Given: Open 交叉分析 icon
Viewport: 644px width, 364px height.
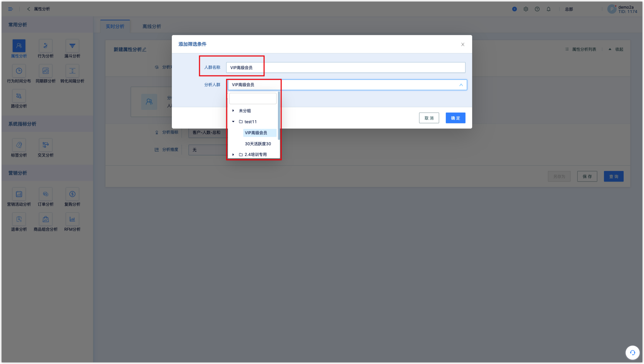Looking at the screenshot, I should click(46, 145).
